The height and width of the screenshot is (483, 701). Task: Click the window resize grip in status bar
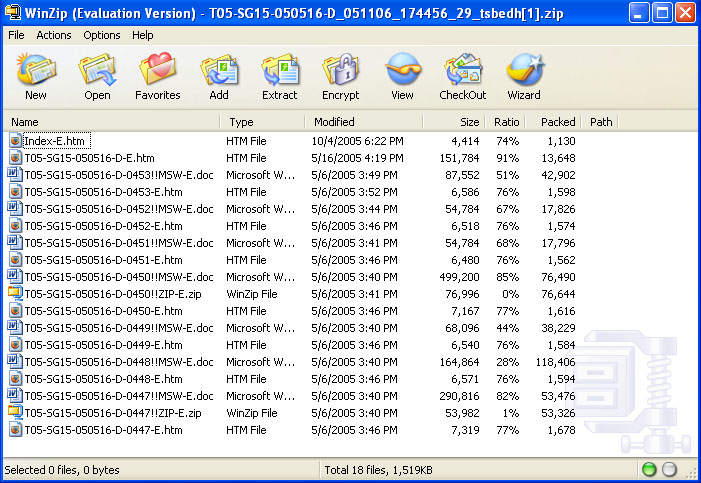pyautogui.click(x=692, y=473)
